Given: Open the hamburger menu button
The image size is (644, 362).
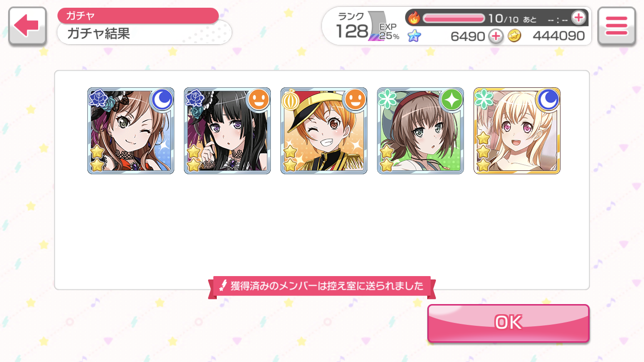Looking at the screenshot, I should [x=616, y=27].
